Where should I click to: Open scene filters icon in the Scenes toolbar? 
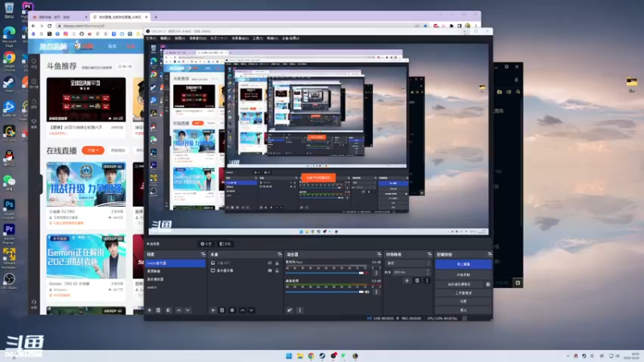(168, 311)
